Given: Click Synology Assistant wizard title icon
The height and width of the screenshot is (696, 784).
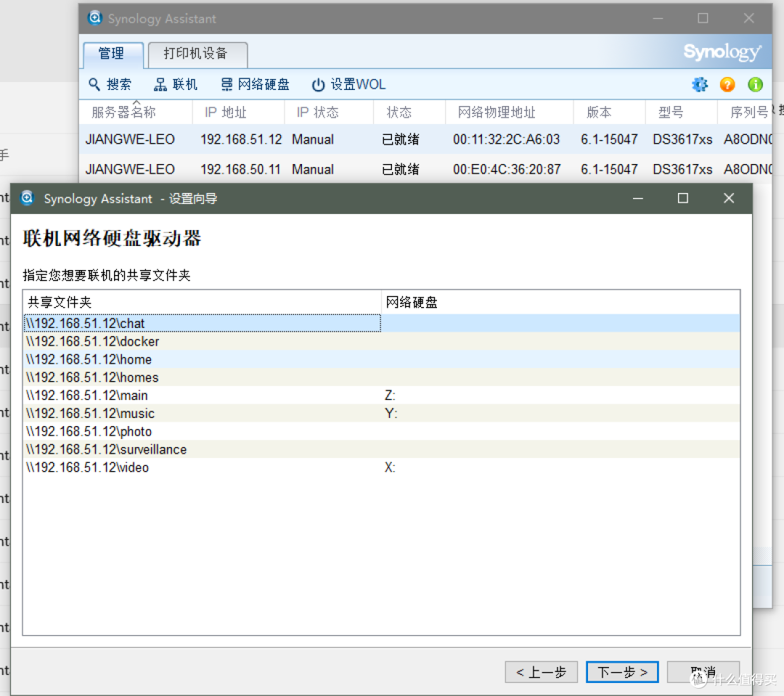Looking at the screenshot, I should [27, 198].
